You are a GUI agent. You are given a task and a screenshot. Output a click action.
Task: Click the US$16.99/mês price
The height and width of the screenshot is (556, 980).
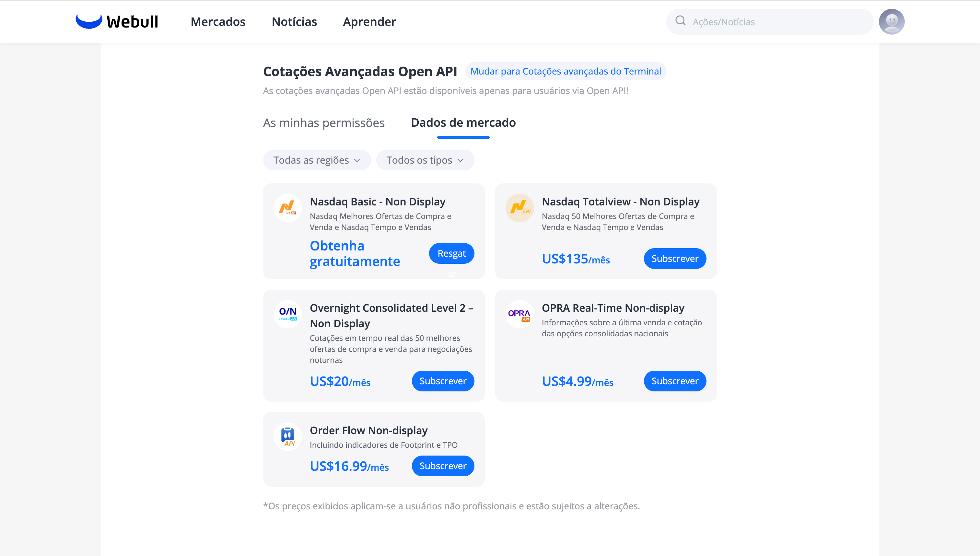click(x=349, y=466)
